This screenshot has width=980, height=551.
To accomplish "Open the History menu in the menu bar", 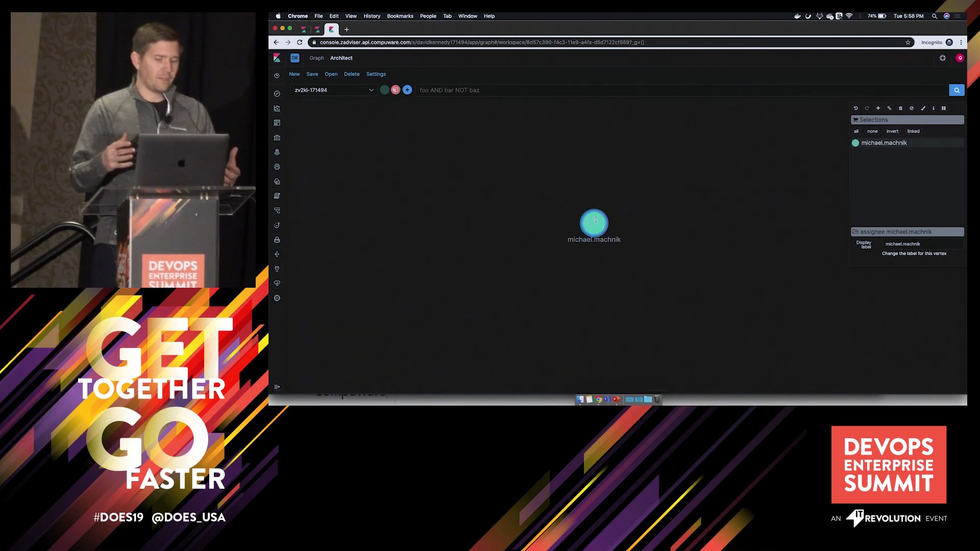I will click(372, 16).
